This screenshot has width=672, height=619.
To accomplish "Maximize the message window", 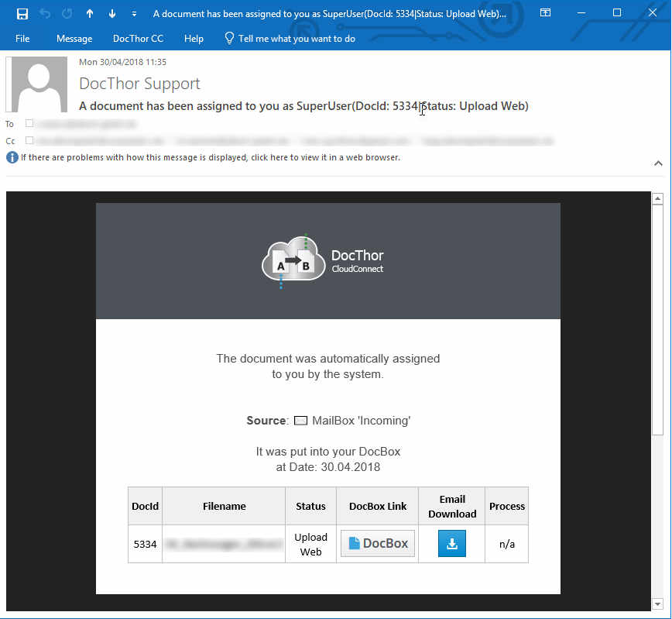I will point(617,13).
